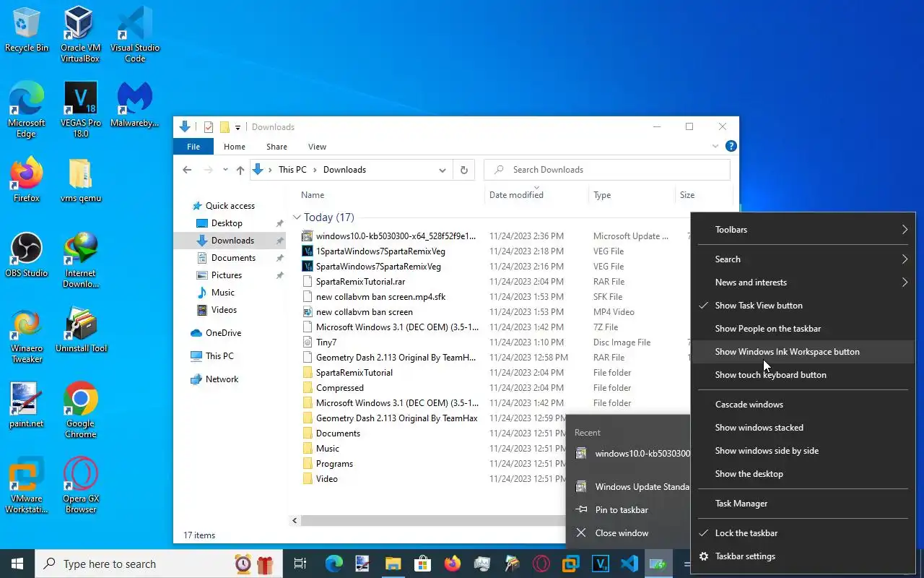Refresh the Downloads folder view
This screenshot has width=924, height=578.
coord(464,170)
